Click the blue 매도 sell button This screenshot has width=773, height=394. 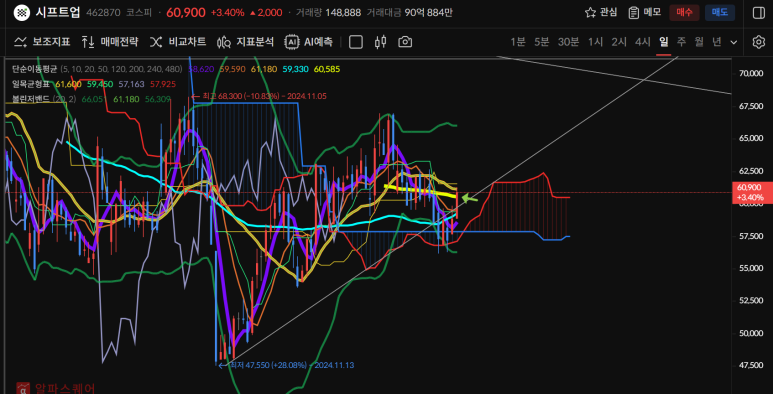(720, 13)
